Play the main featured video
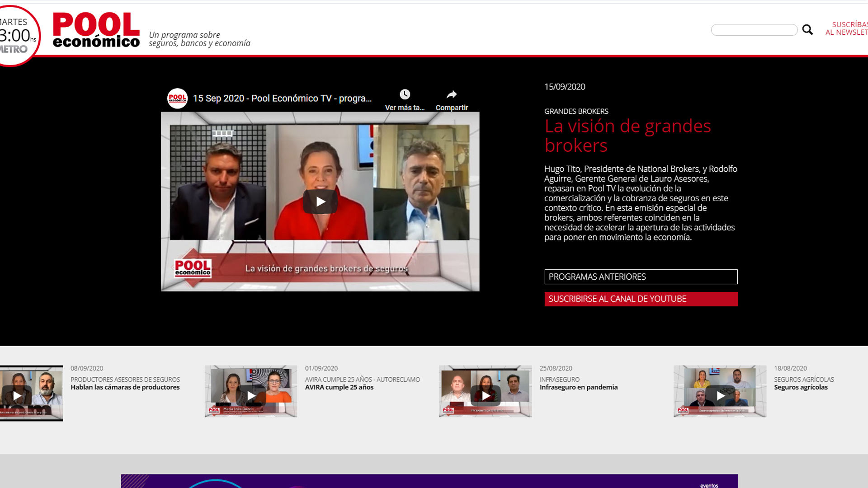This screenshot has width=868, height=488. [320, 202]
